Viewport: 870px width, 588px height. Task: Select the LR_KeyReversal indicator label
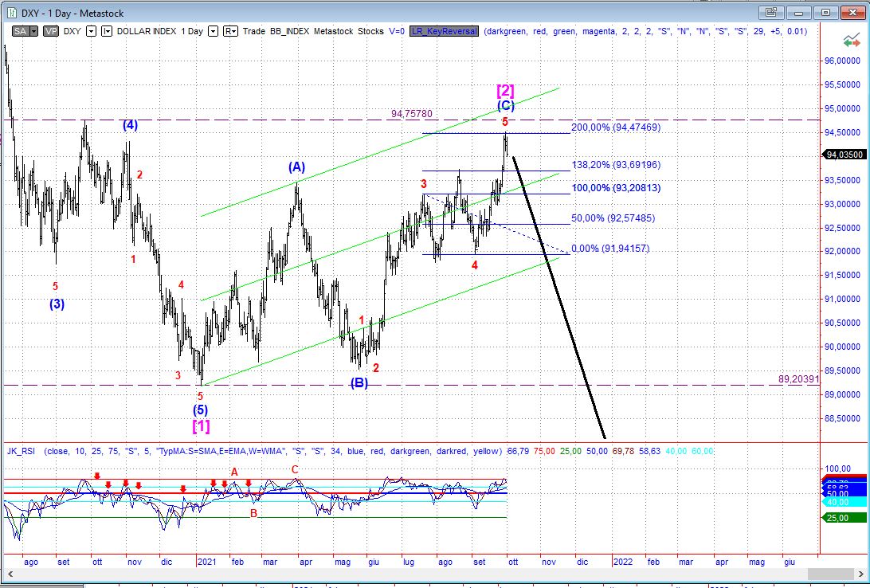coord(444,31)
